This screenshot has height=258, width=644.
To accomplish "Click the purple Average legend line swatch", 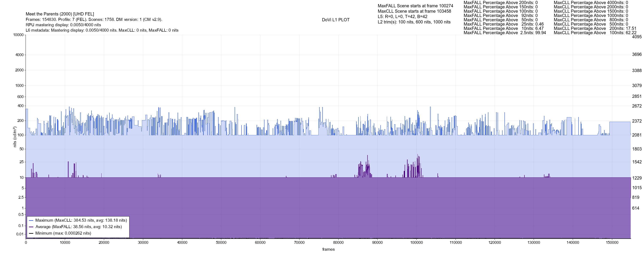I will click(x=31, y=227).
